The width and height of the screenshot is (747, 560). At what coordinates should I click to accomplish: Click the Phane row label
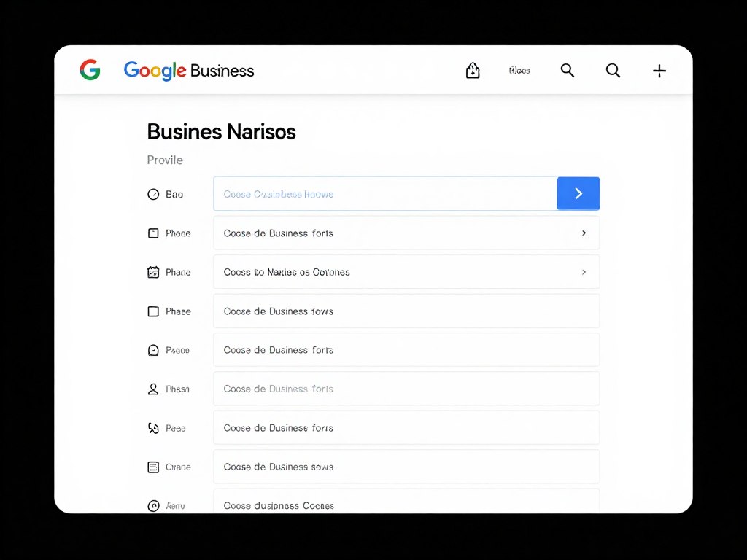(x=178, y=273)
